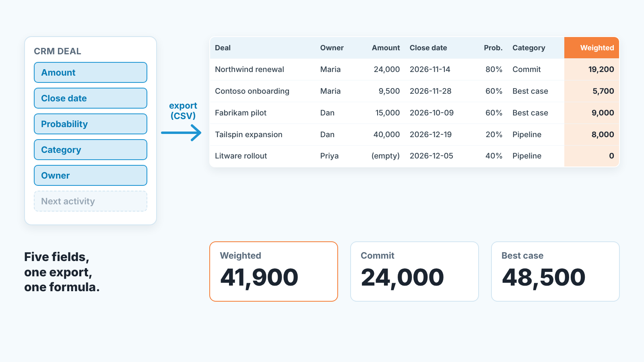Click the 40% probability cell

(x=494, y=156)
